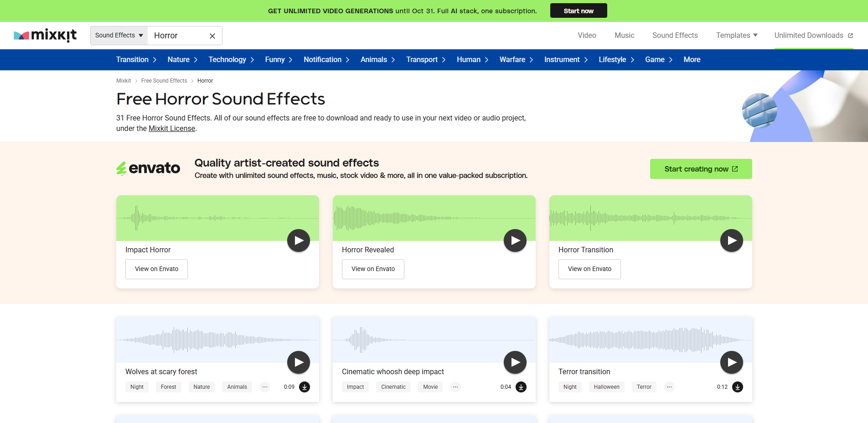This screenshot has height=423, width=868.
Task: Click the Mixkit logo
Action: [x=45, y=35]
